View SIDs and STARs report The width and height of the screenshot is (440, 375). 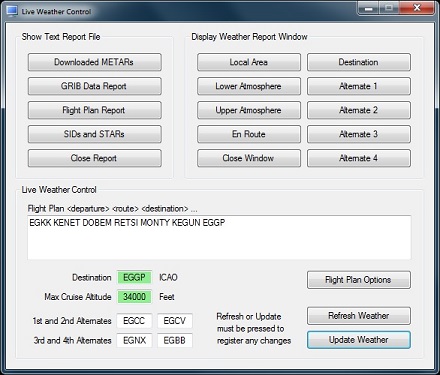tap(95, 134)
